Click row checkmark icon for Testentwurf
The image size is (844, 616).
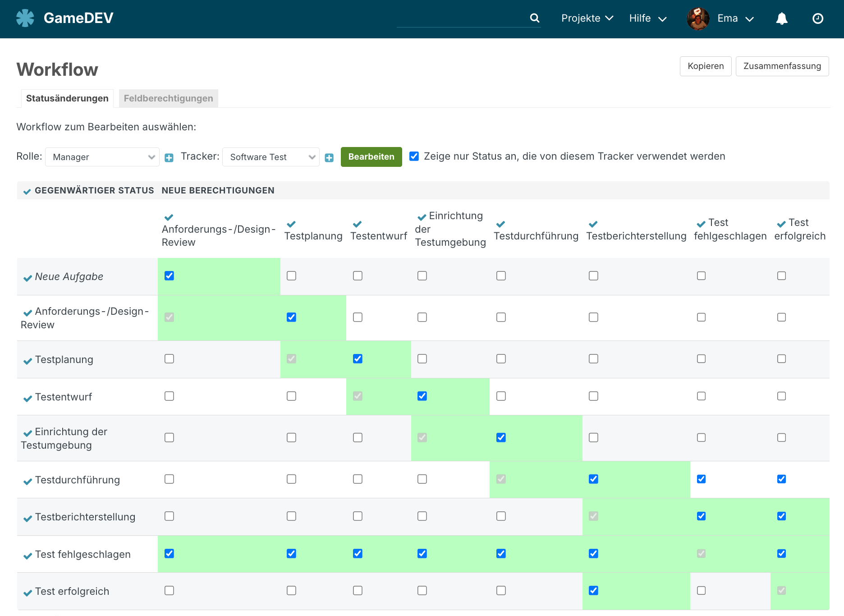click(28, 398)
